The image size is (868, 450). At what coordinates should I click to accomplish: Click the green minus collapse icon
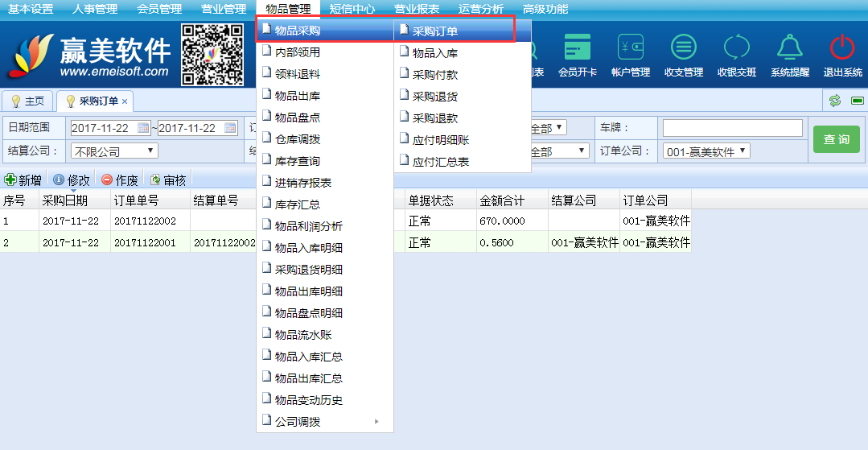coord(858,101)
